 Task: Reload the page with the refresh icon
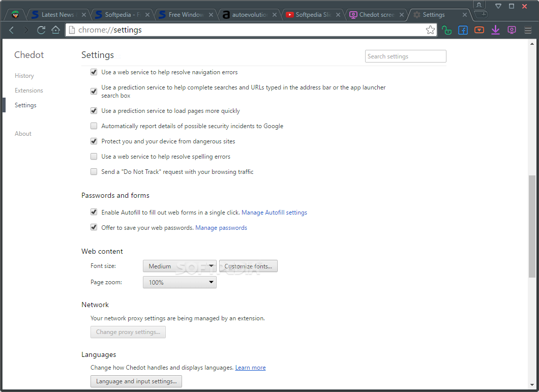pos(41,31)
